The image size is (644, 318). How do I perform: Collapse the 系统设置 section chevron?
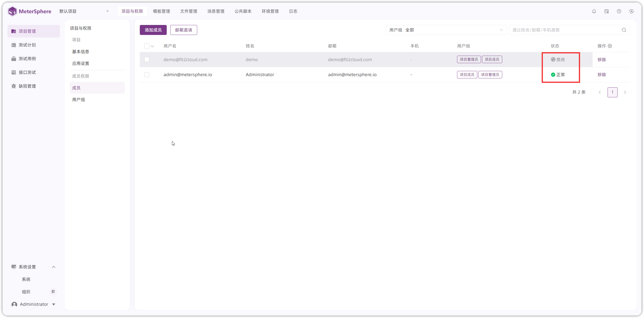(53, 267)
